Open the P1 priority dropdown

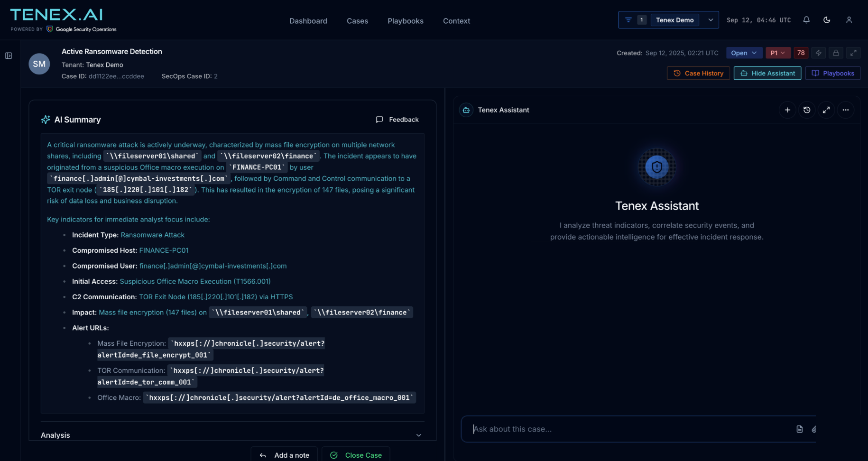pyautogui.click(x=778, y=53)
